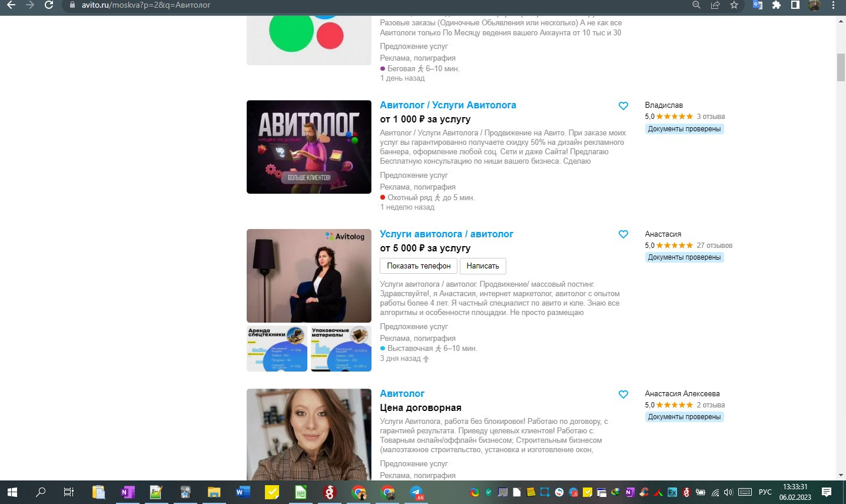
Task: Switch input language РУС
Action: coord(765,492)
